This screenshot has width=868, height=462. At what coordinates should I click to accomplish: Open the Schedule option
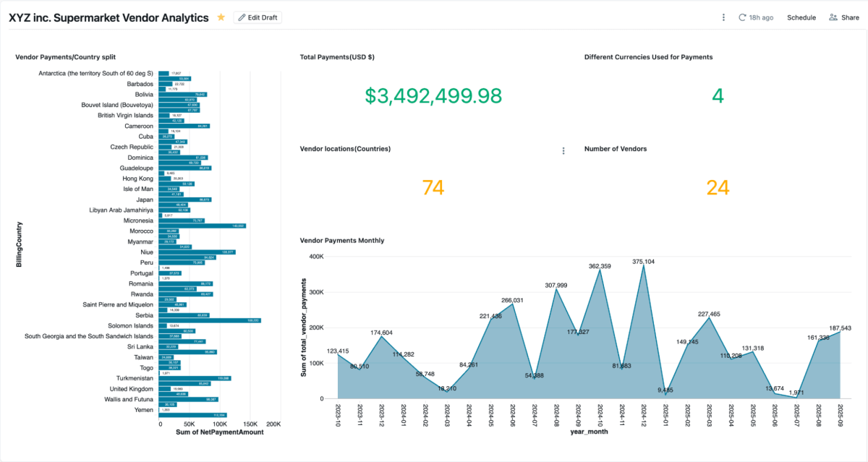pos(801,17)
